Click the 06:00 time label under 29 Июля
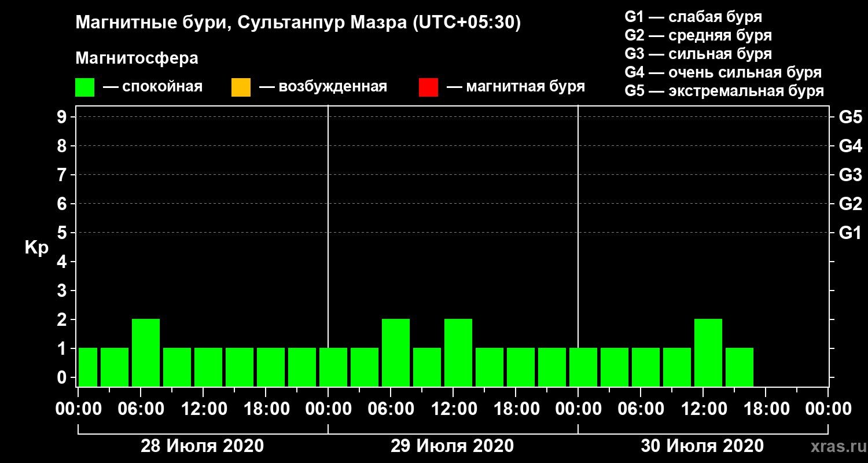 pos(391,409)
